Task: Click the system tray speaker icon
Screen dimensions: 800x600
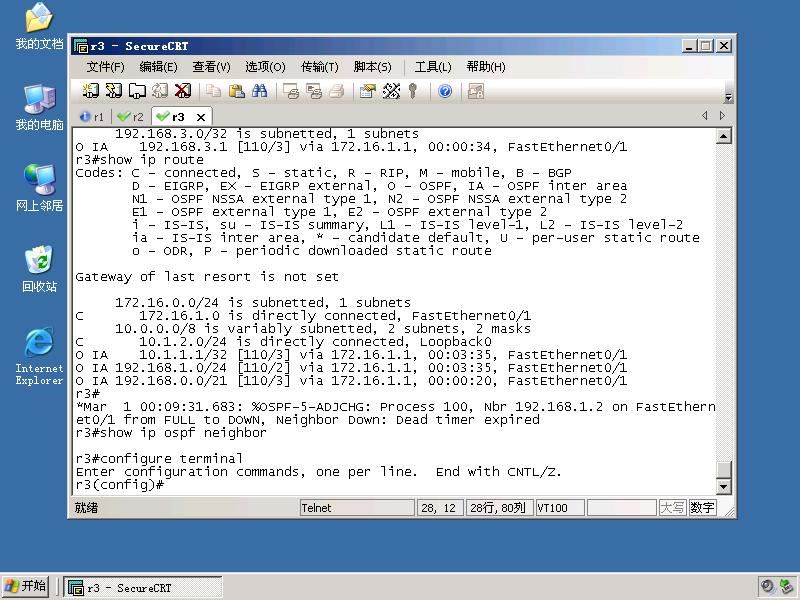Action: pyautogui.click(x=767, y=586)
